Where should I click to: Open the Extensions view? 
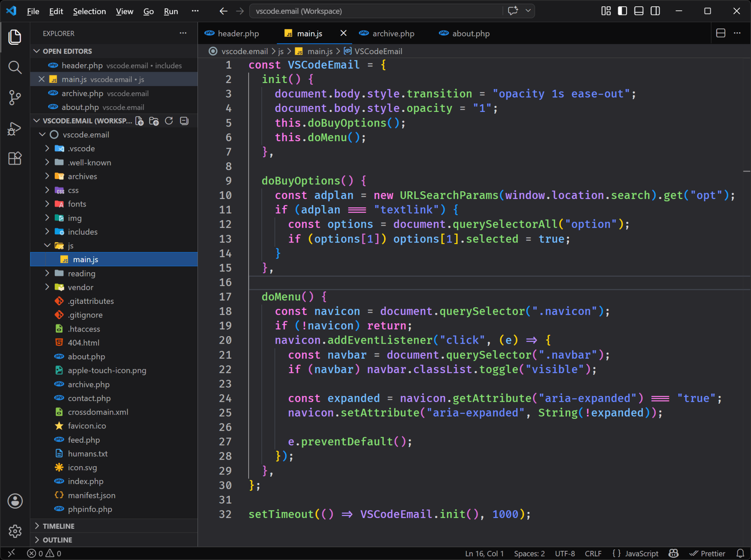(15, 158)
